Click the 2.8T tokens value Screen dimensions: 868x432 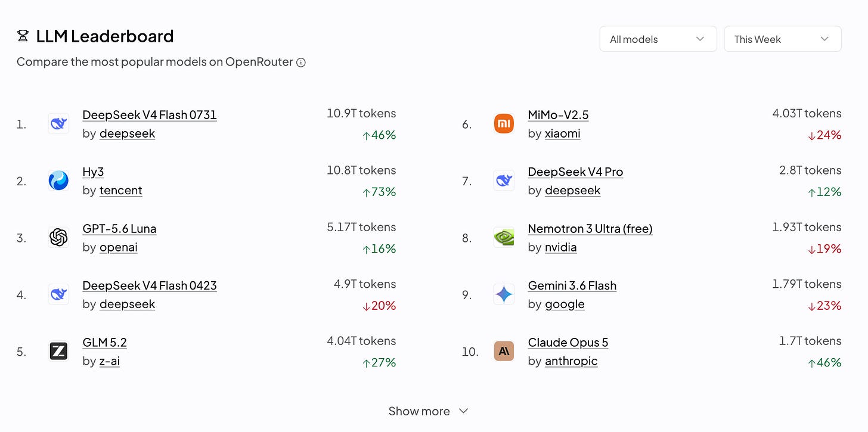(810, 170)
